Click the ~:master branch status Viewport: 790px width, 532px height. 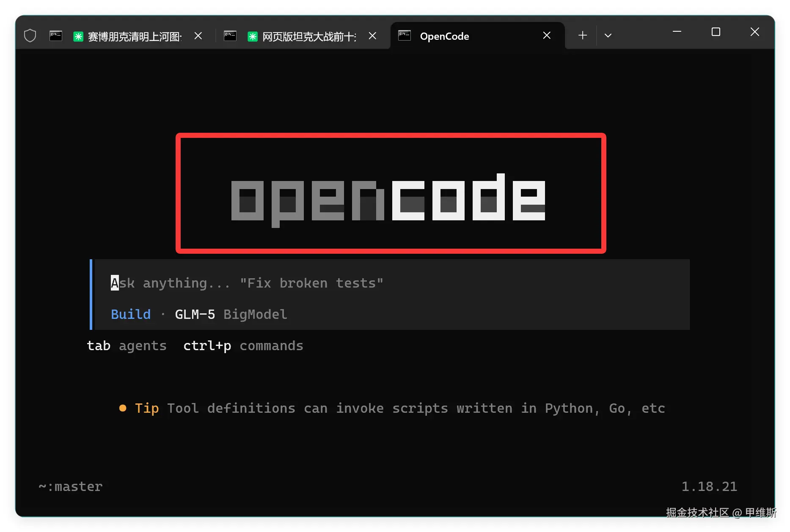click(x=71, y=487)
